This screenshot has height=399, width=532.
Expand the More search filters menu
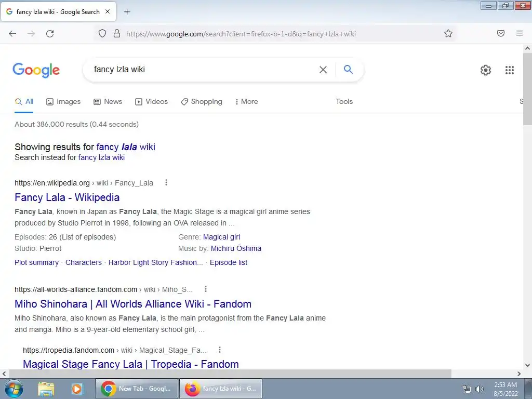(246, 101)
